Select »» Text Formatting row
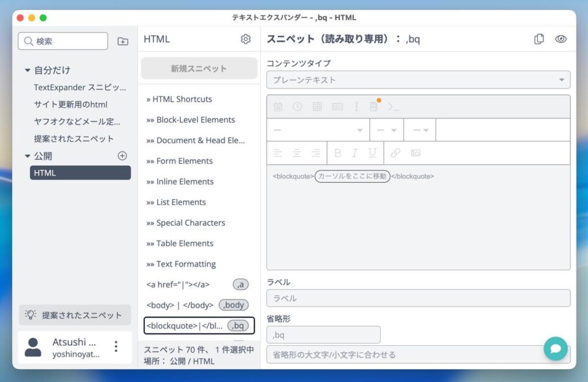 pos(199,264)
